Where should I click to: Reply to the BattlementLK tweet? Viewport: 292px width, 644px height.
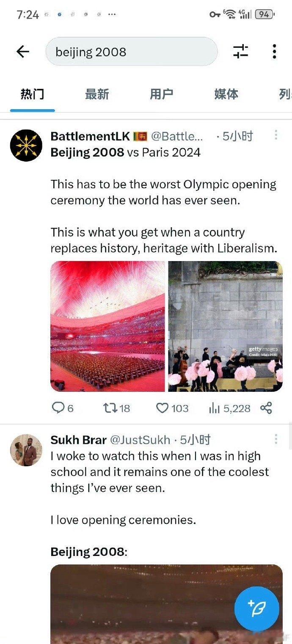(x=63, y=408)
